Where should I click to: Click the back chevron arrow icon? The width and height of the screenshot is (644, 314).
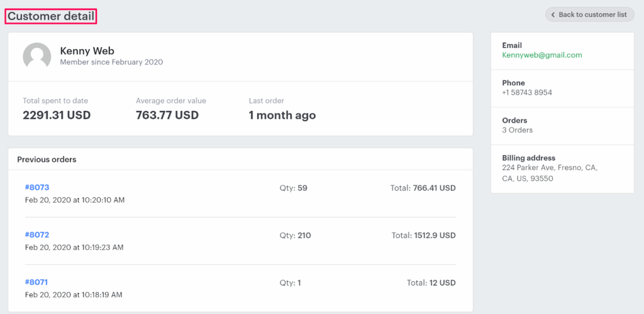tap(553, 14)
